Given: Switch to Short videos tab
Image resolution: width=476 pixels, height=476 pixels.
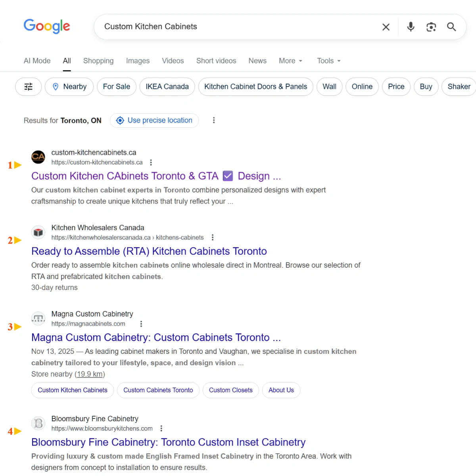Looking at the screenshot, I should coord(216,61).
